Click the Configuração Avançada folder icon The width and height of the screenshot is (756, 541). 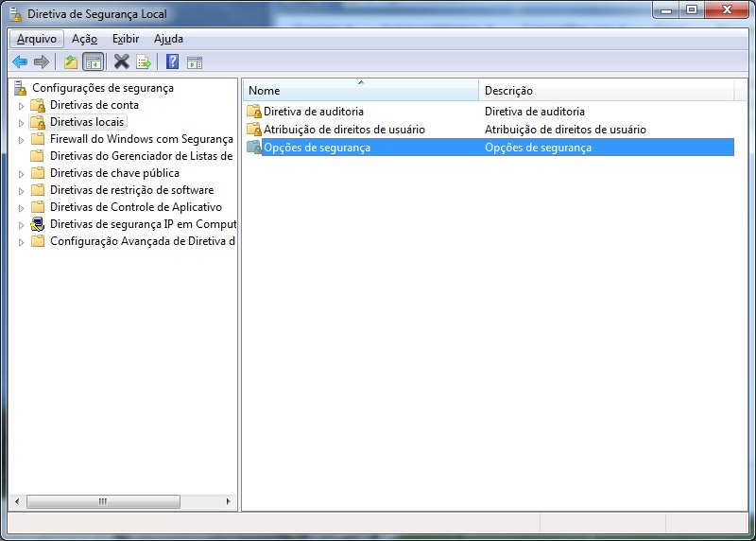point(38,241)
